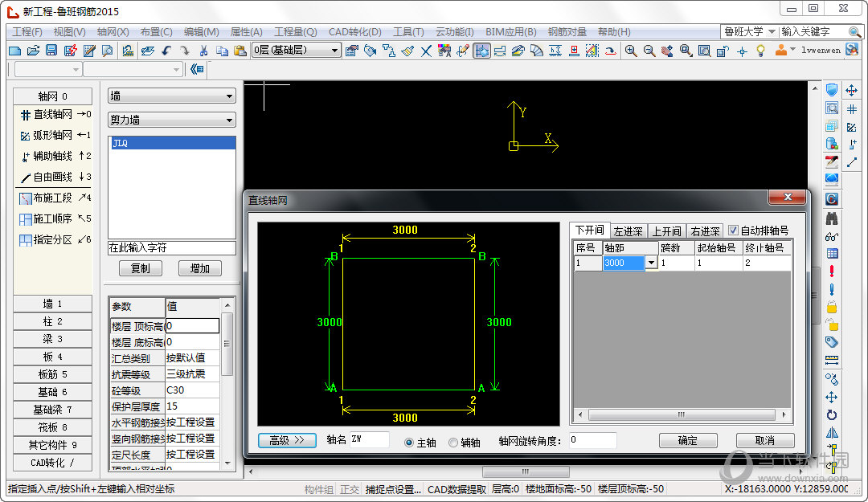The width and height of the screenshot is (868, 502).
Task: Click the blue X delete icon
Action: pos(426,51)
